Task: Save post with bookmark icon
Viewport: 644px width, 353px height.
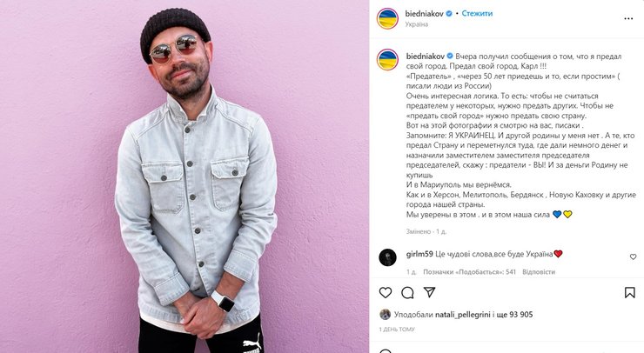Action: pos(629,293)
